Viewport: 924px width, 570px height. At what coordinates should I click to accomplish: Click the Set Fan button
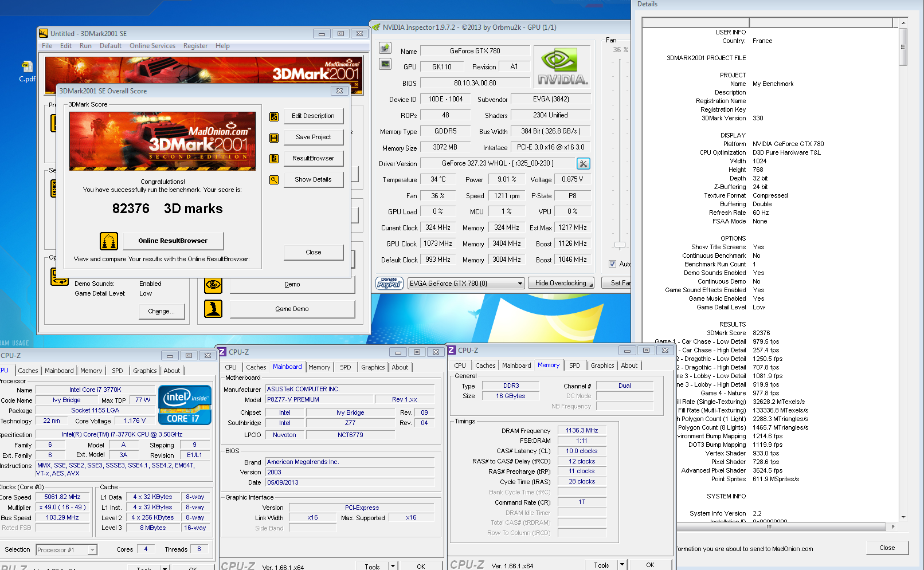click(617, 283)
